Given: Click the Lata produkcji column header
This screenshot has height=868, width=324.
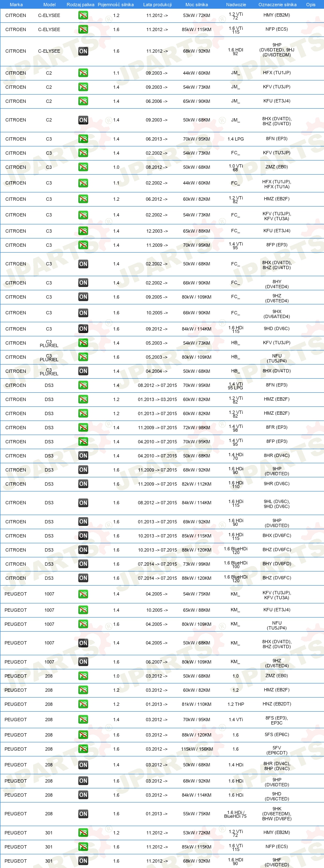Looking at the screenshot, I should point(157,5).
